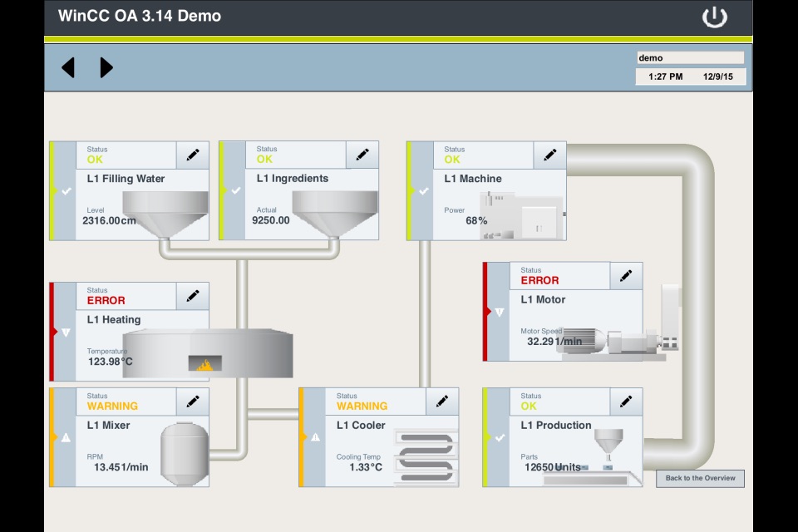Select the L1 Filling Water title
The image size is (798, 532).
126,179
